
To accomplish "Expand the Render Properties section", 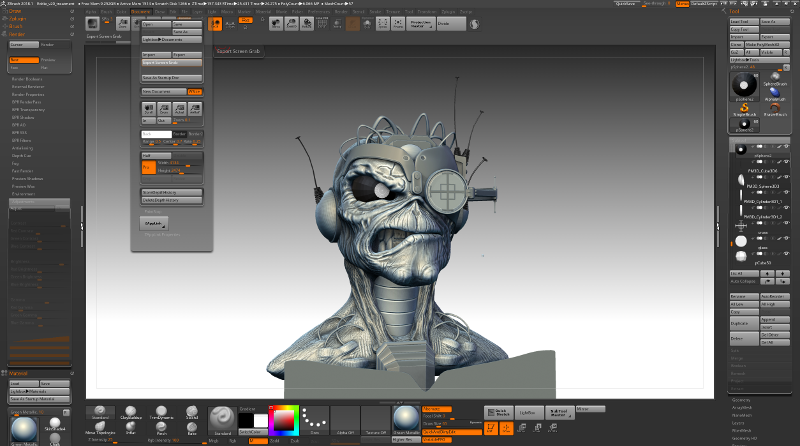I will pyautogui.click(x=28, y=94).
